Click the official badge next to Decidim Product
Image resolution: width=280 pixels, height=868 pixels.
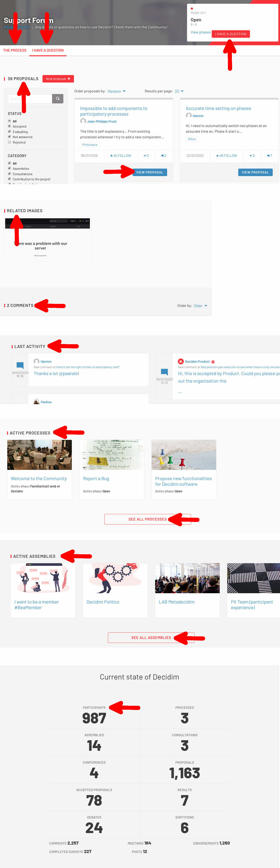[x=213, y=362]
